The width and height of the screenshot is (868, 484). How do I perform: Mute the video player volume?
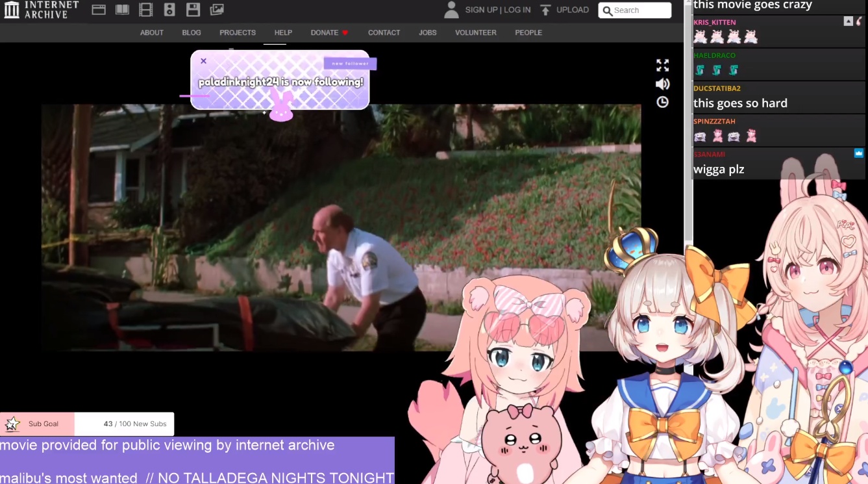(x=662, y=84)
